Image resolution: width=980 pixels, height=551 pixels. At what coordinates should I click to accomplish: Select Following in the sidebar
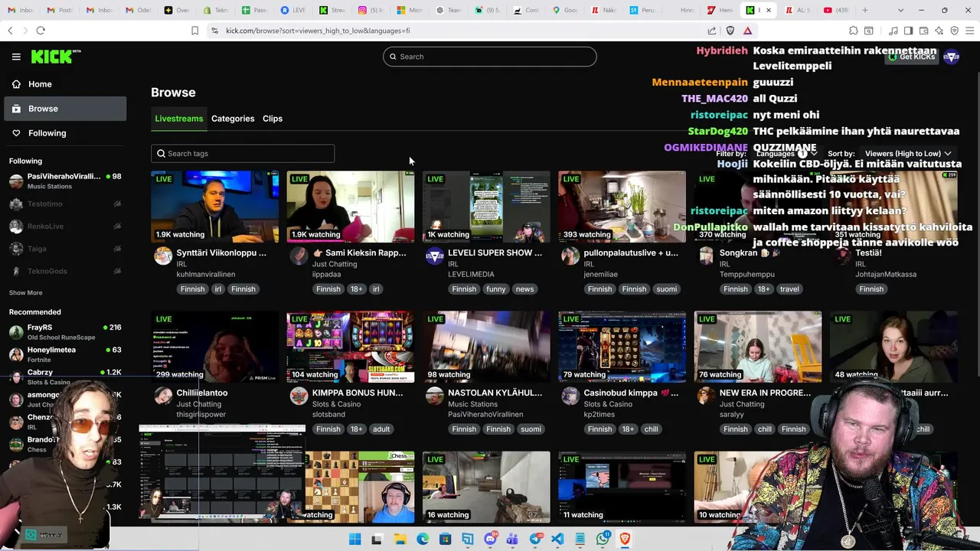pos(65,133)
